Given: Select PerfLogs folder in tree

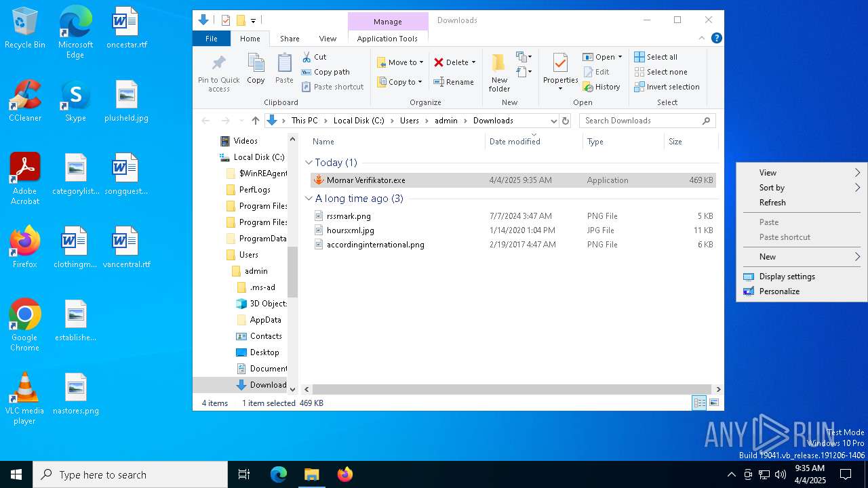Looking at the screenshot, I should [255, 190].
